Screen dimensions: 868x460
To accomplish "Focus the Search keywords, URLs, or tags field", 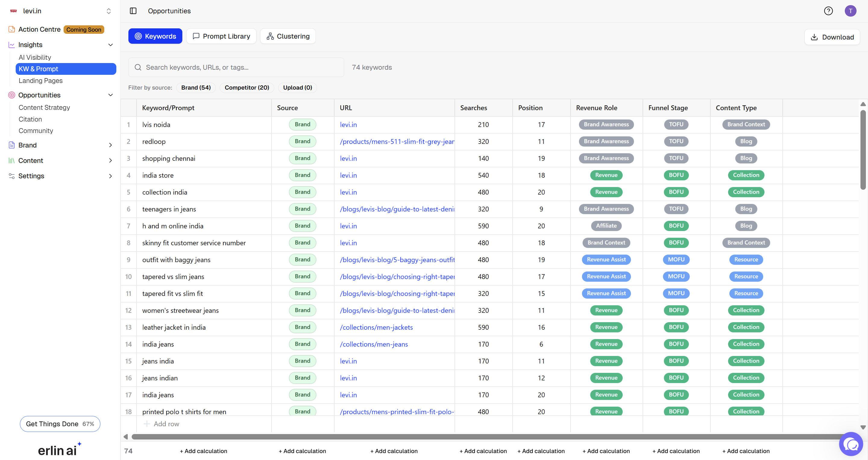I will [x=236, y=68].
